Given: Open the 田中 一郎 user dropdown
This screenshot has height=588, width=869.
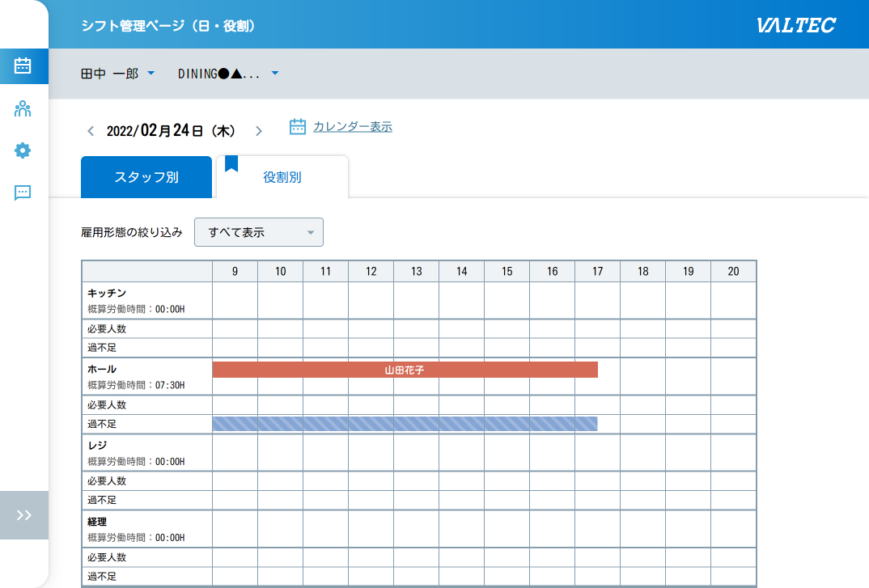Looking at the screenshot, I should click(x=118, y=74).
